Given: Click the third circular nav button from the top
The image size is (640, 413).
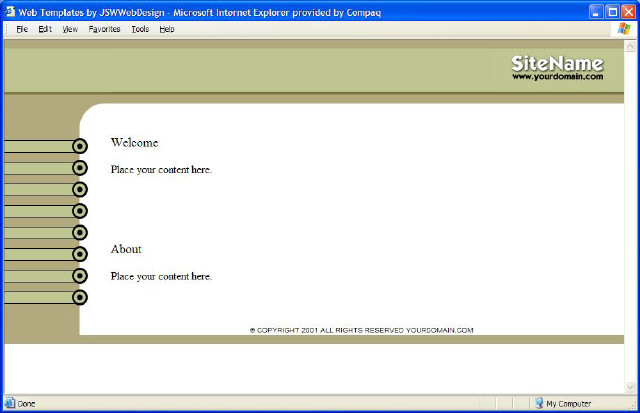Looking at the screenshot, I should tap(80, 190).
